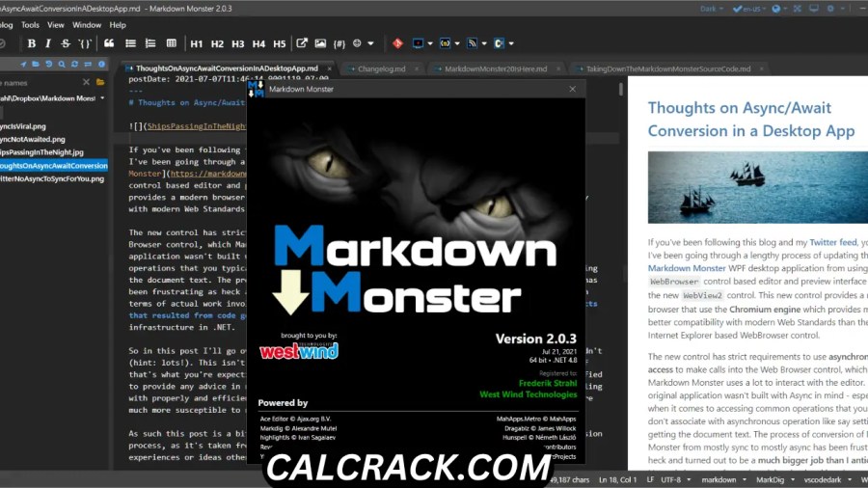Open the vscodedark editor theme dropdown

tap(827, 479)
